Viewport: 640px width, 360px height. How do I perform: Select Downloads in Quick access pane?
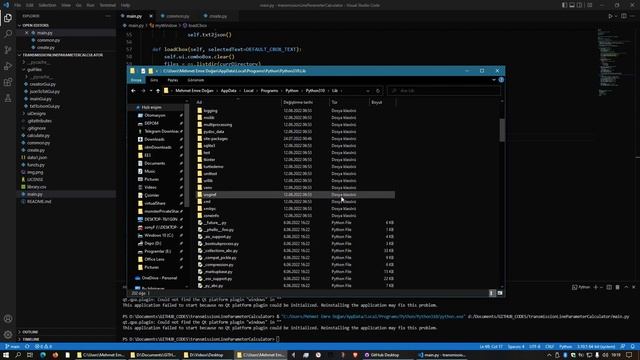point(154,139)
